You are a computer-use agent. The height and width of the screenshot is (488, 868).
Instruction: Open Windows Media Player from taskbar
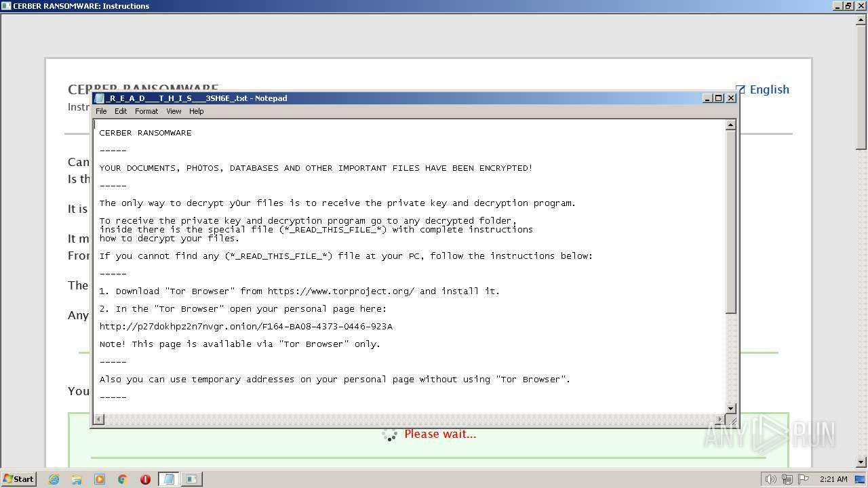coord(100,479)
